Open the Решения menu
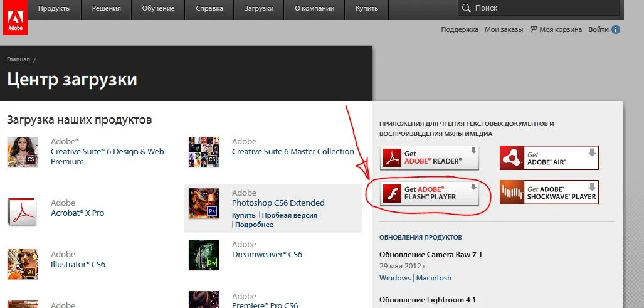The width and height of the screenshot is (644, 308). click(x=106, y=8)
